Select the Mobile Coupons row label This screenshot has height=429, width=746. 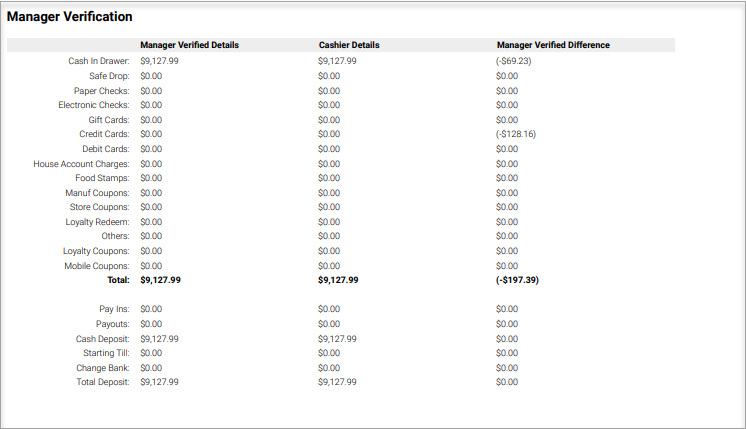click(97, 266)
